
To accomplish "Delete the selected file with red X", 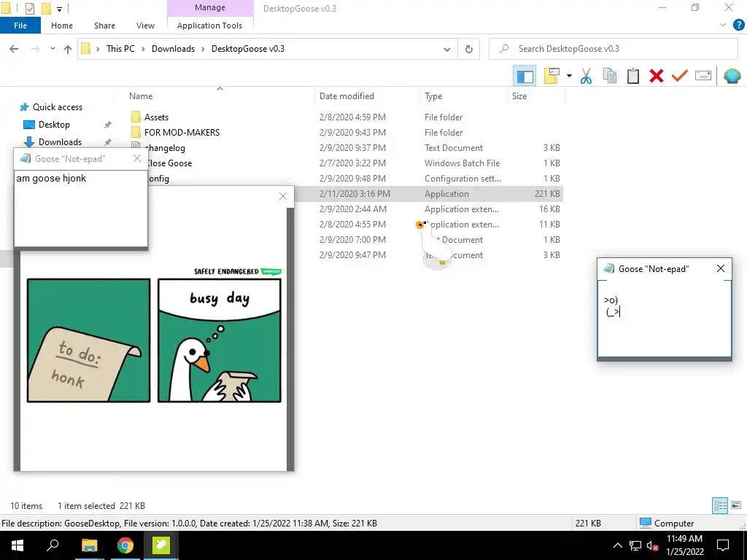I will tap(656, 76).
